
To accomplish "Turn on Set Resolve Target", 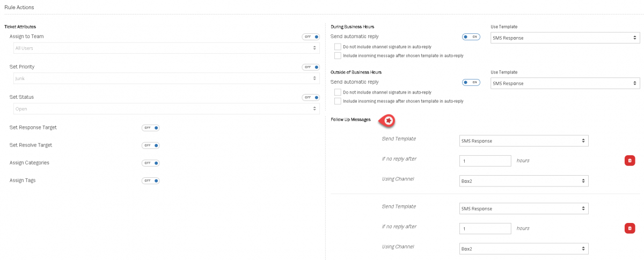I will pos(150,146).
